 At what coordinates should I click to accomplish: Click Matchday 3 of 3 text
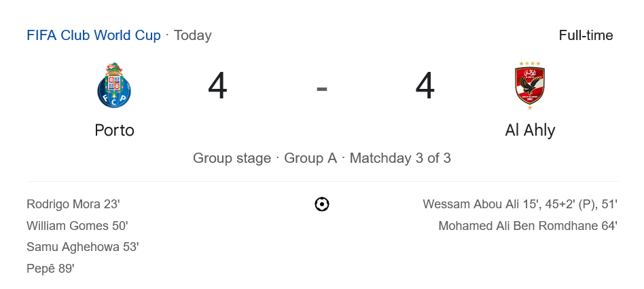pos(400,158)
